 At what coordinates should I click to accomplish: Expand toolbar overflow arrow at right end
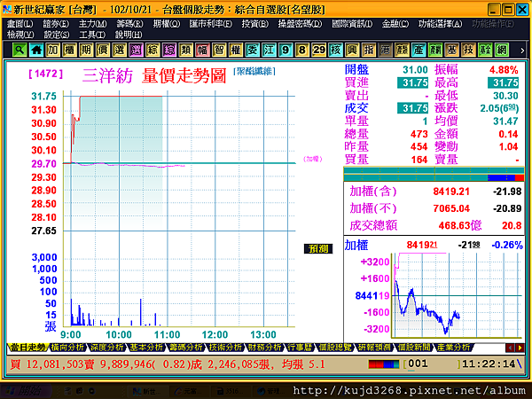click(522, 51)
